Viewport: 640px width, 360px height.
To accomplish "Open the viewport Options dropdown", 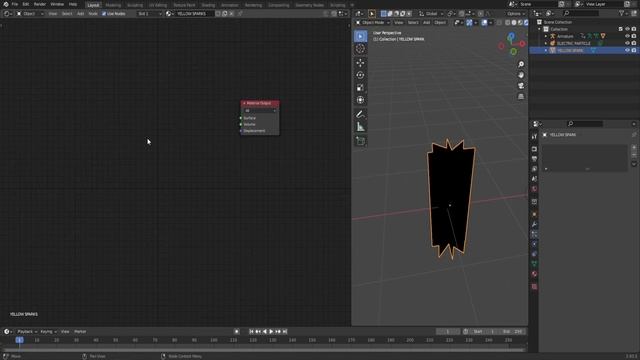I will pyautogui.click(x=516, y=13).
